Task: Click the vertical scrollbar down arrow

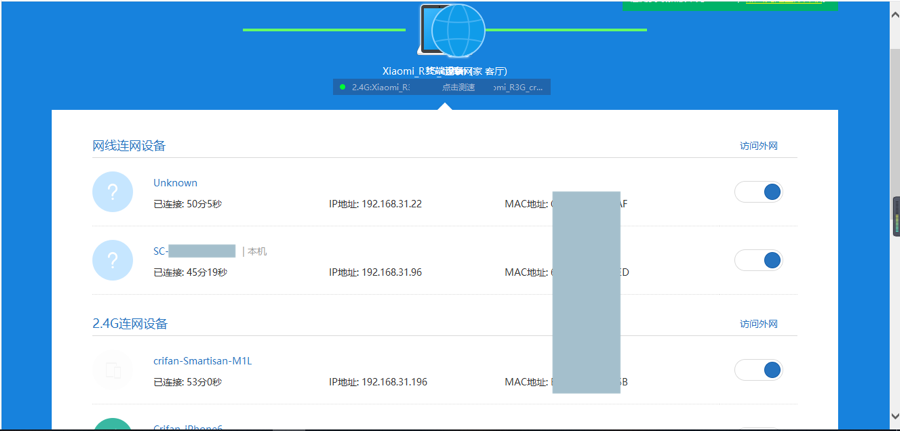Action: [x=895, y=416]
